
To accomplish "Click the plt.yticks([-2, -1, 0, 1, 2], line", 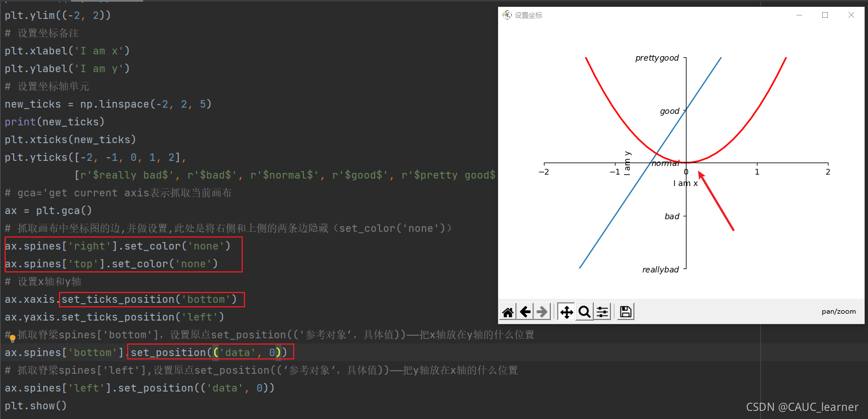I will point(96,157).
